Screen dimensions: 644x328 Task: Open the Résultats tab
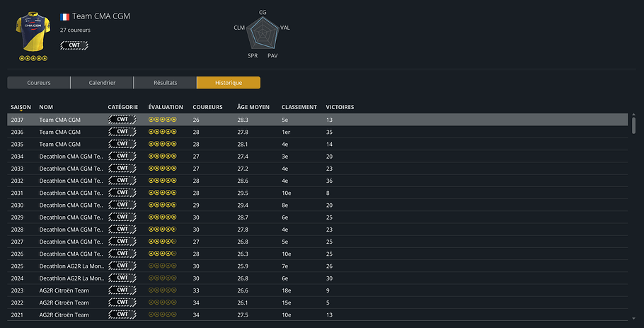pos(165,83)
